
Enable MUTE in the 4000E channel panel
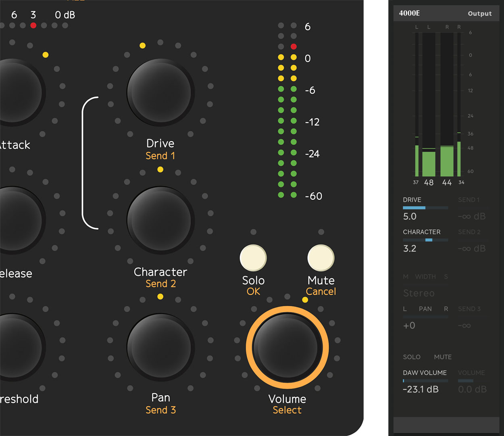442,357
